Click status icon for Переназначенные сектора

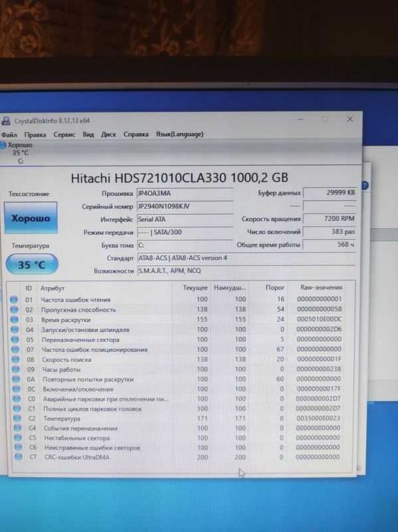(15, 339)
